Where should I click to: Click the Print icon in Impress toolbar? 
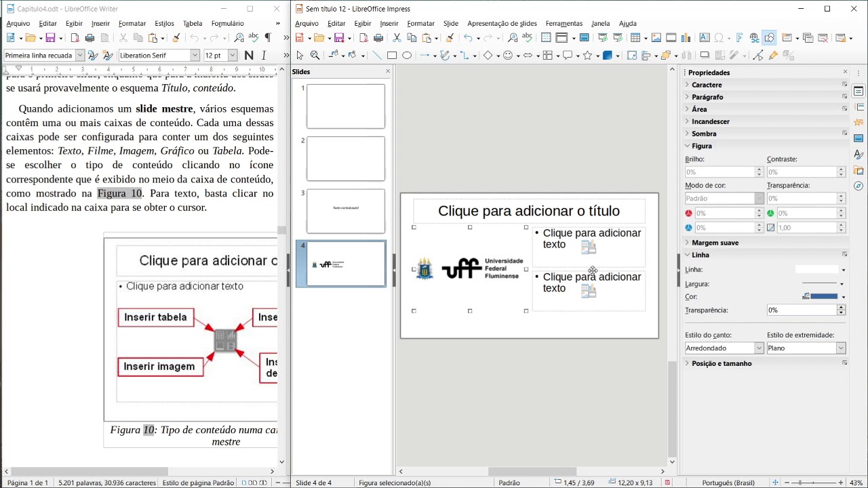[378, 38]
